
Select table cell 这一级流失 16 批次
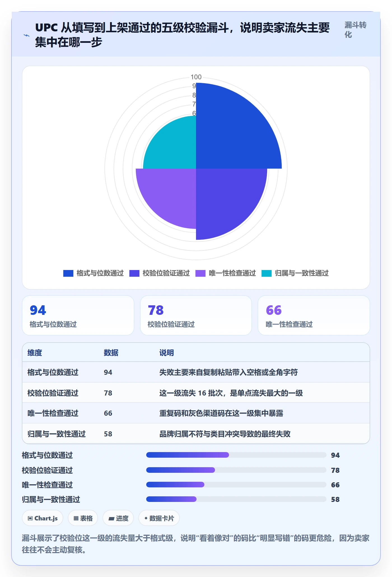(231, 393)
